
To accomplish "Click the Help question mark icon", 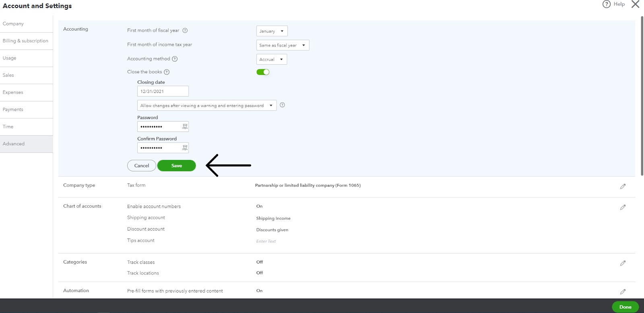I will [606, 4].
